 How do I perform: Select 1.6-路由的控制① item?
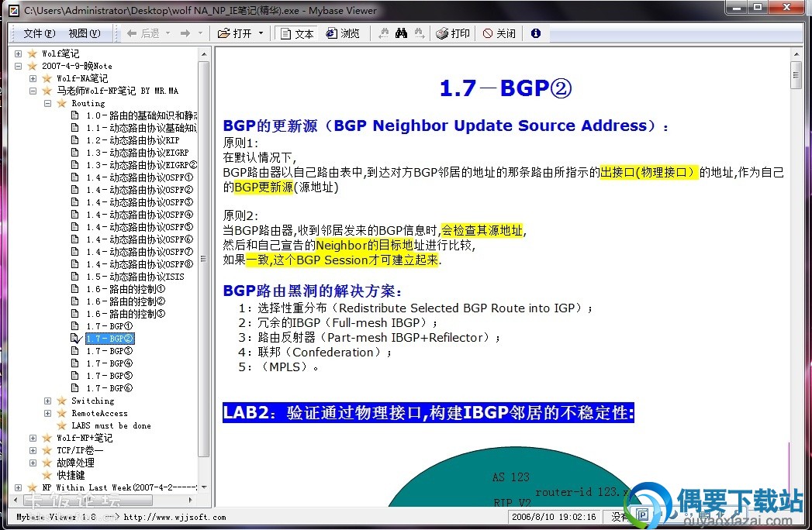[x=126, y=289]
